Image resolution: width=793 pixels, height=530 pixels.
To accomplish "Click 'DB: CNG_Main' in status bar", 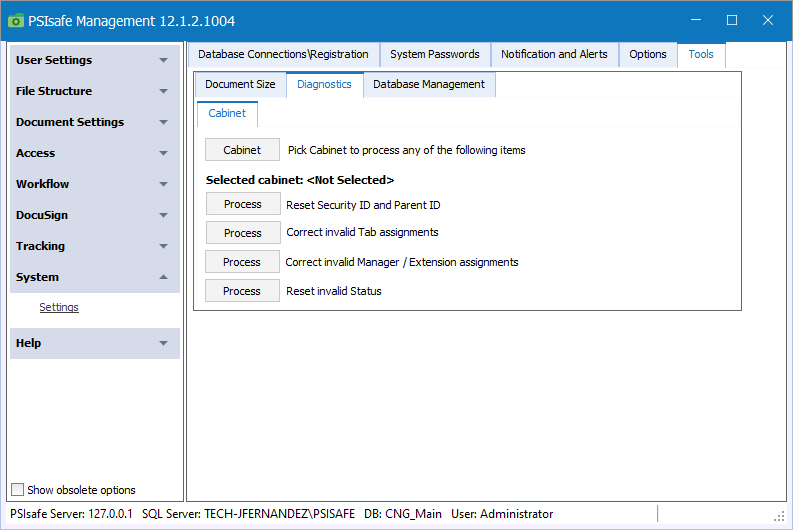I will point(403,514).
